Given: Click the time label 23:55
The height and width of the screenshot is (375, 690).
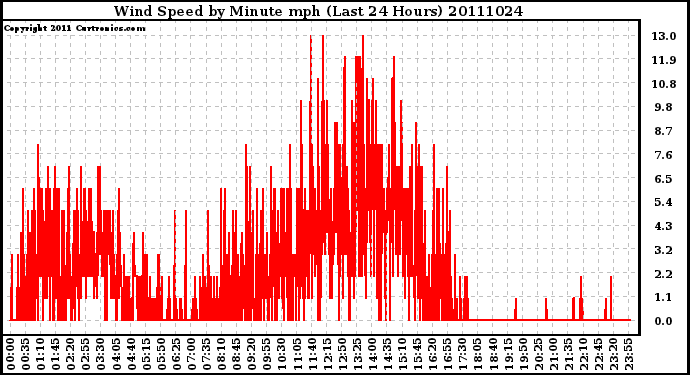Looking at the screenshot, I should [628, 355].
